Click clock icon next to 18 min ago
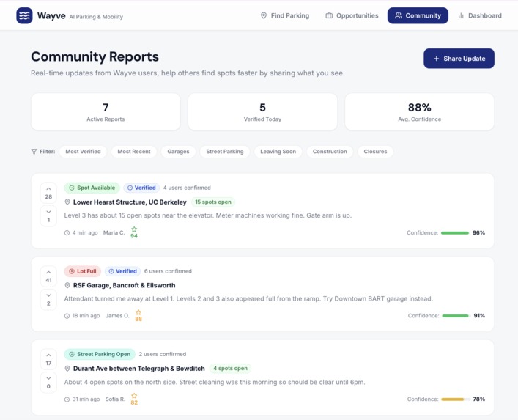 coord(67,316)
